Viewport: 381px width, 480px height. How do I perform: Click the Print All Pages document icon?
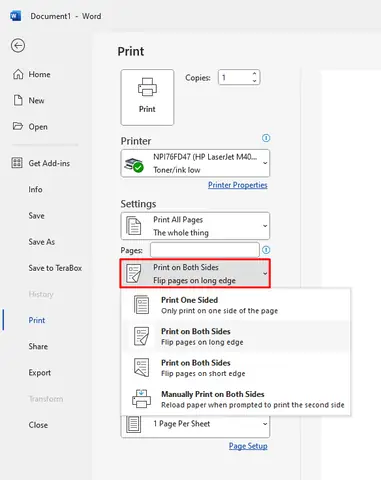point(134,226)
